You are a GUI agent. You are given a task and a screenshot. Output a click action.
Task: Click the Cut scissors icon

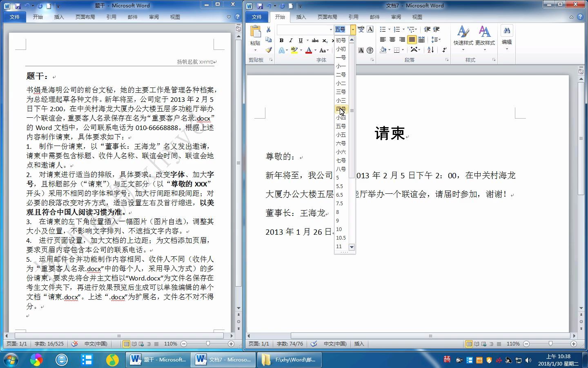coord(268,29)
